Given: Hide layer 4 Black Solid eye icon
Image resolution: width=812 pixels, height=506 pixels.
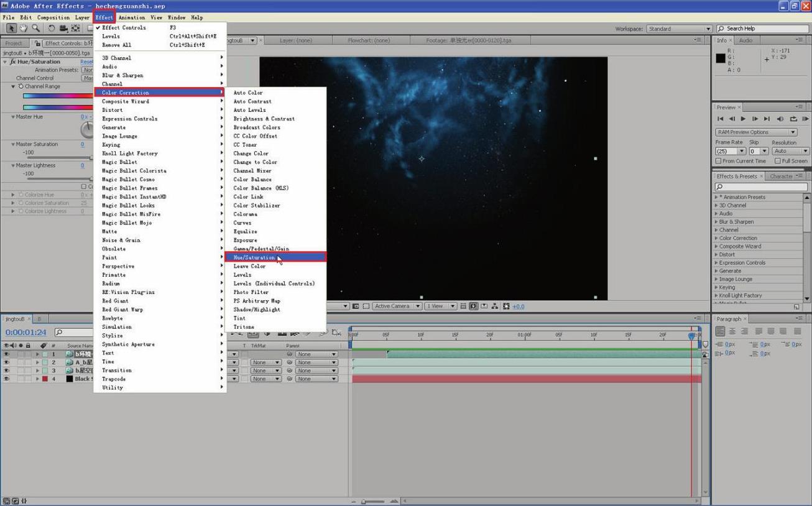Looking at the screenshot, I should point(6,379).
